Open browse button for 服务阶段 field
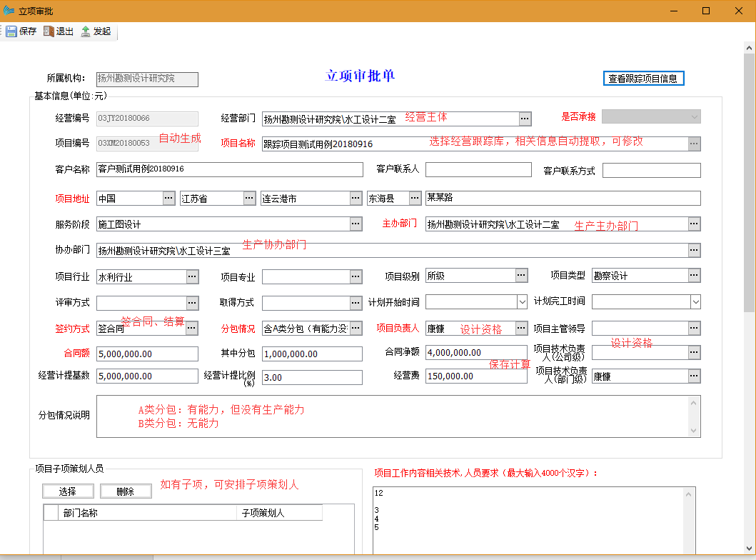The image size is (756, 560). click(356, 224)
